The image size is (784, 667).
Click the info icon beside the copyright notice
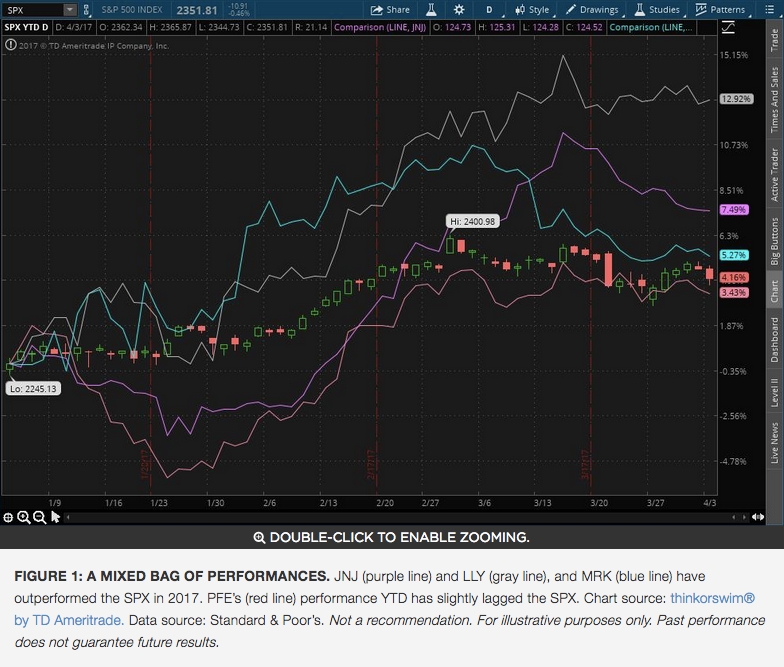(10, 45)
